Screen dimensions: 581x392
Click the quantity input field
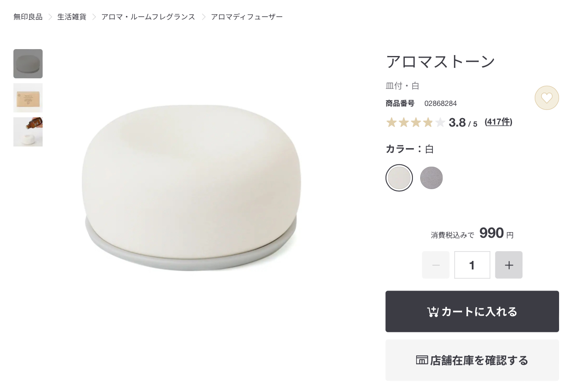click(472, 265)
